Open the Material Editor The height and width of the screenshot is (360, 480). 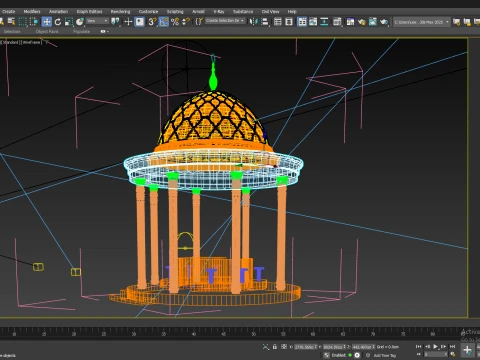click(x=337, y=22)
